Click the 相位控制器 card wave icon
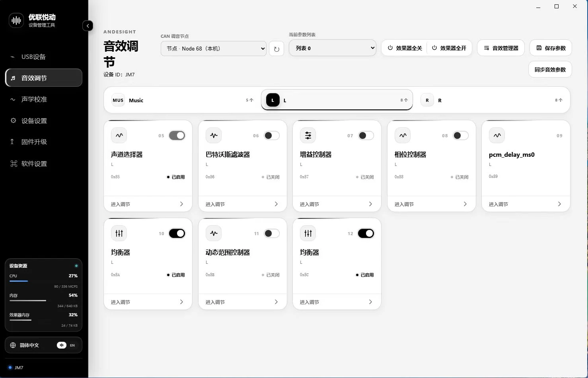Image resolution: width=588 pixels, height=378 pixels. [x=403, y=135]
